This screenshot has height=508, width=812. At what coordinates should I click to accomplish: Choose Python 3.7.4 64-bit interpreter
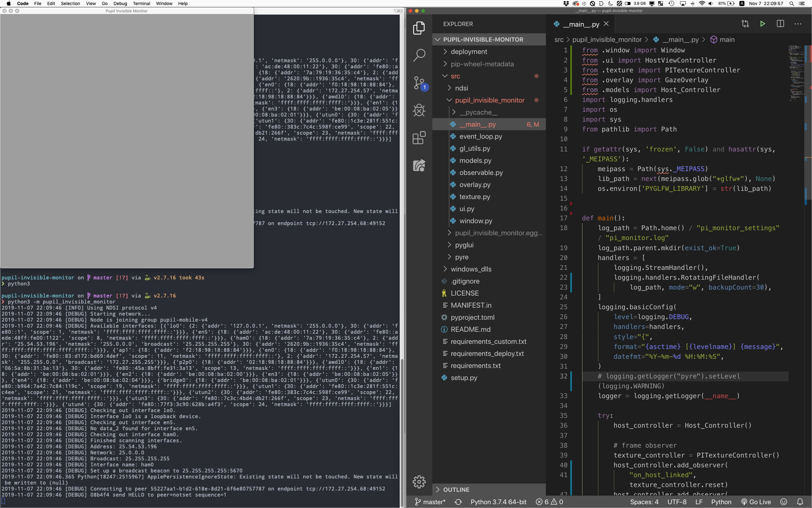point(498,502)
